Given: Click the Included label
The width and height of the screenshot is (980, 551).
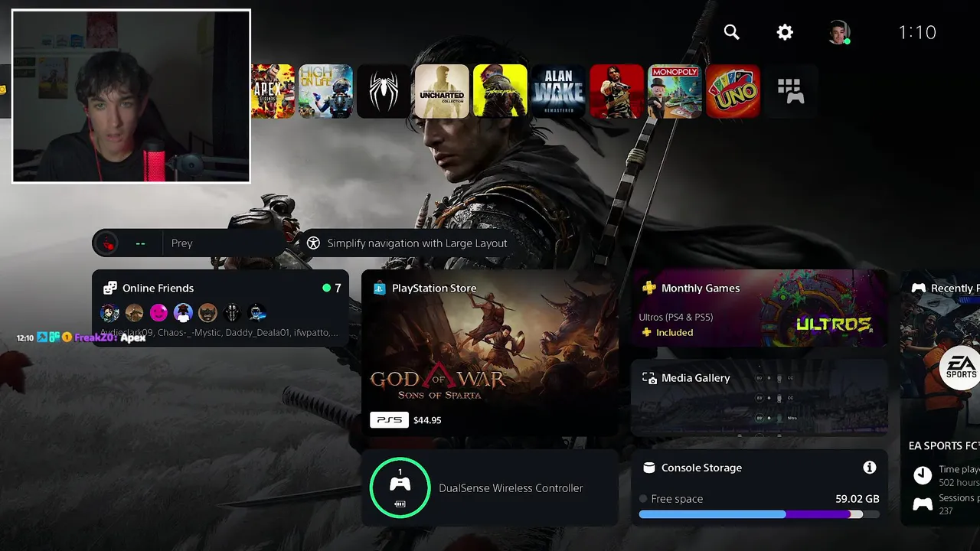Looking at the screenshot, I should (x=674, y=332).
